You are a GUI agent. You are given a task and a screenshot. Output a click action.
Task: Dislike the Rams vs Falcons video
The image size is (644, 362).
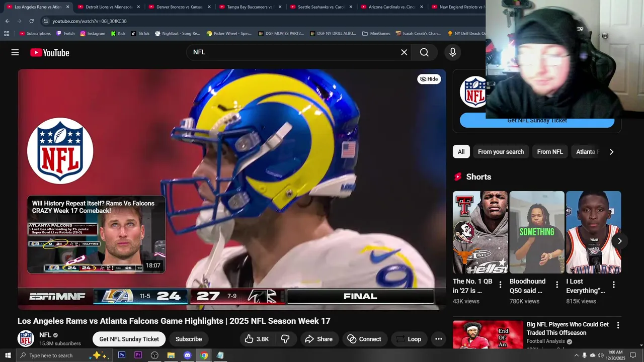pyautogui.click(x=285, y=339)
